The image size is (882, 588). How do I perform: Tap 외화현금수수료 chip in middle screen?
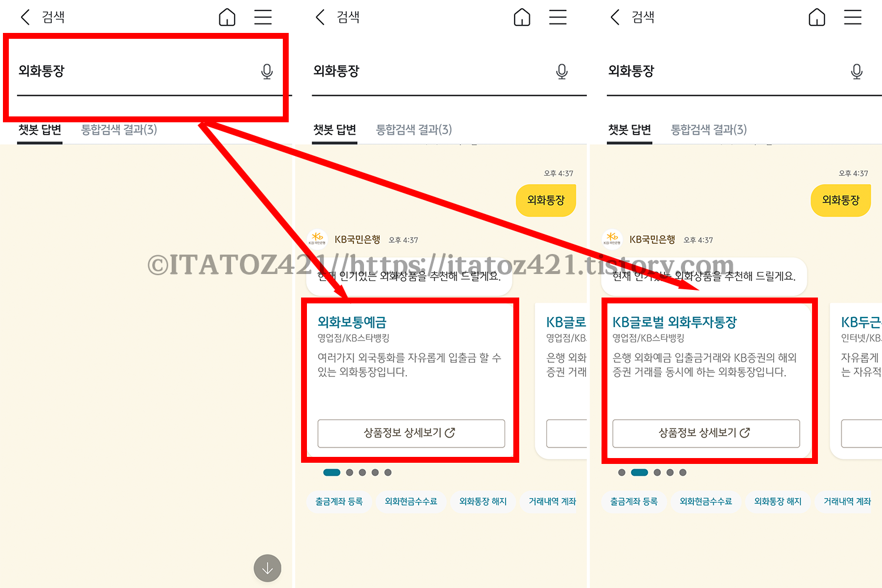pos(411,502)
